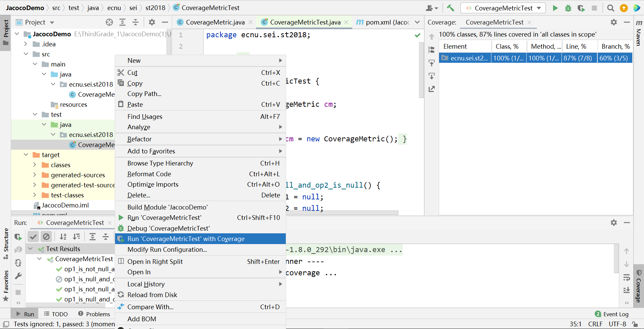Collapse the JacocoDemo root tree node
The width and height of the screenshot is (644, 329).
17,34
